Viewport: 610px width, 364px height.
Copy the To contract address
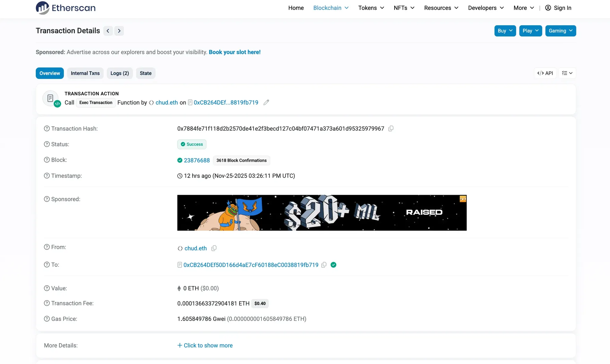pyautogui.click(x=324, y=265)
